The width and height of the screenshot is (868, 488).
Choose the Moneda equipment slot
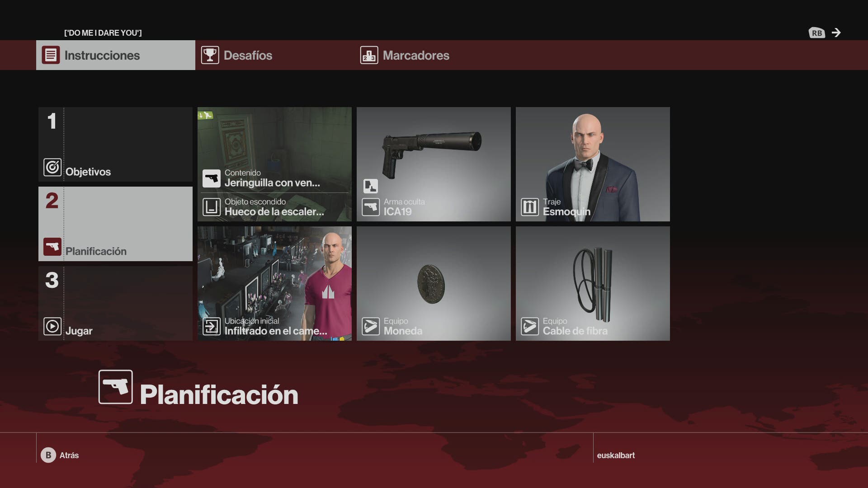point(434,283)
